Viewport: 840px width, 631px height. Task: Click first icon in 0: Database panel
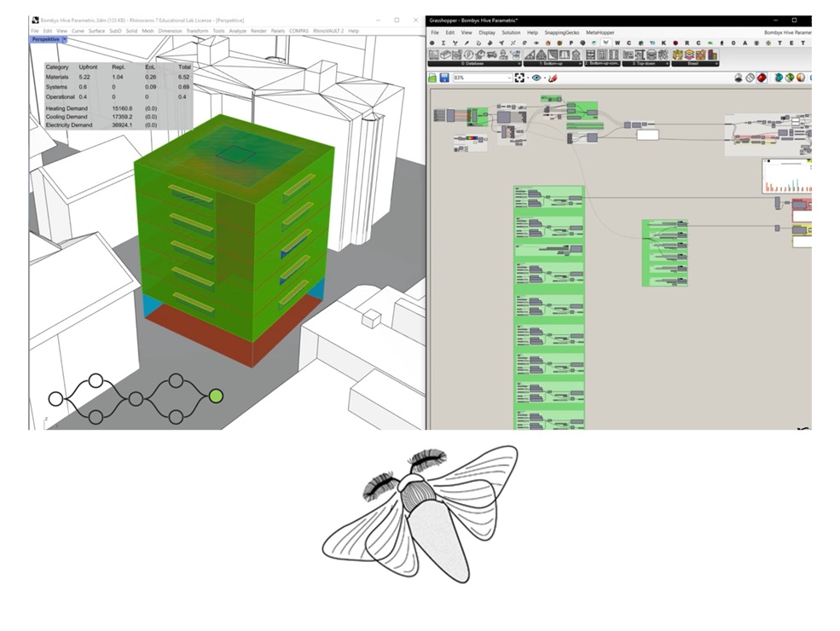point(434,55)
